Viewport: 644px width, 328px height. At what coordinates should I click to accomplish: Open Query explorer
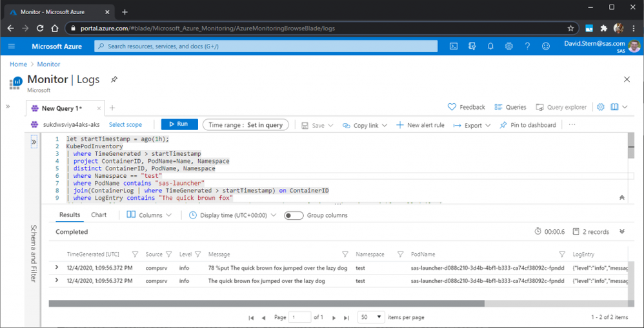[x=561, y=107]
